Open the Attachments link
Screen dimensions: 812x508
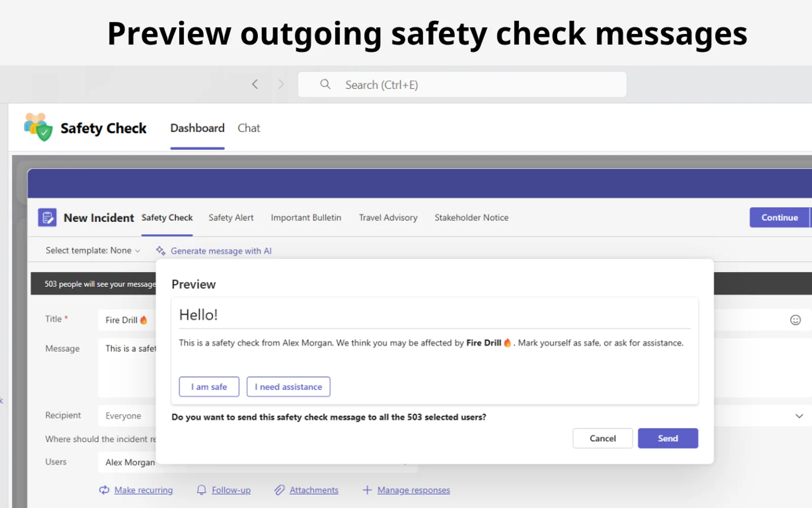pyautogui.click(x=314, y=490)
